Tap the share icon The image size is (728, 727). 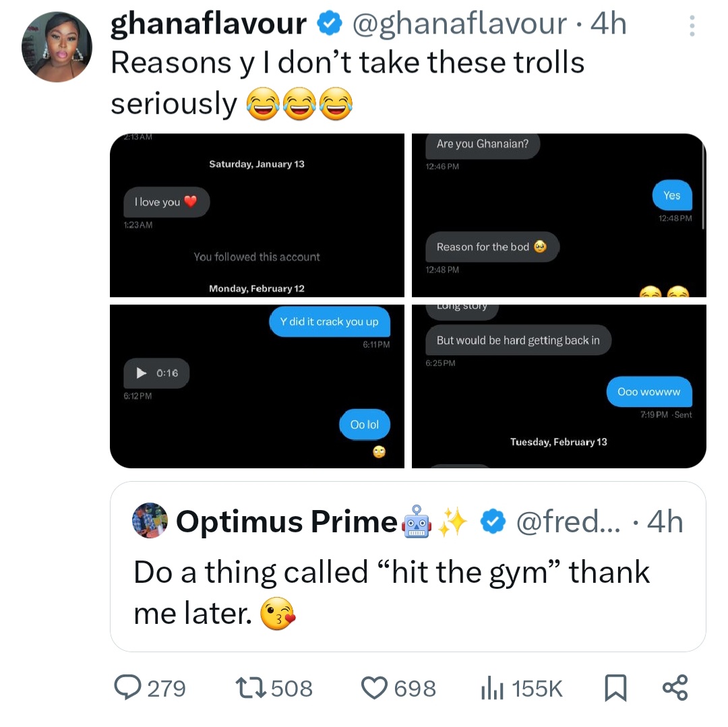pos(675,687)
